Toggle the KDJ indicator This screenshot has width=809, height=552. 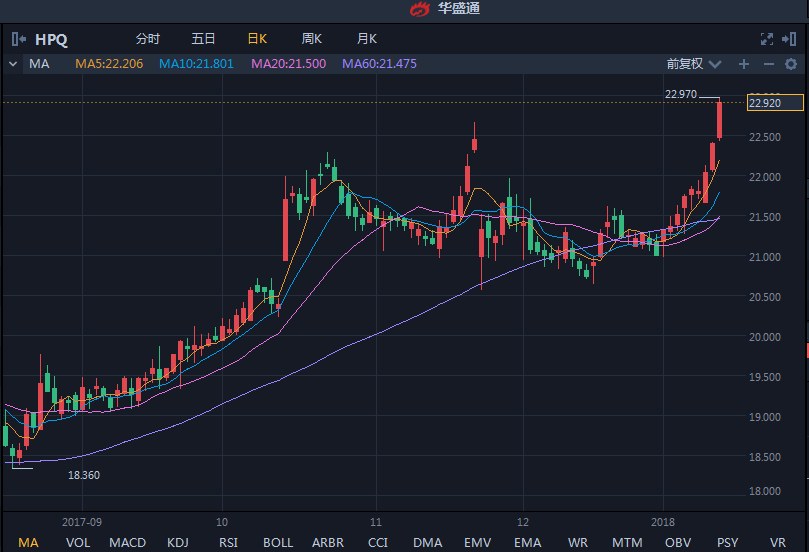coord(178,542)
